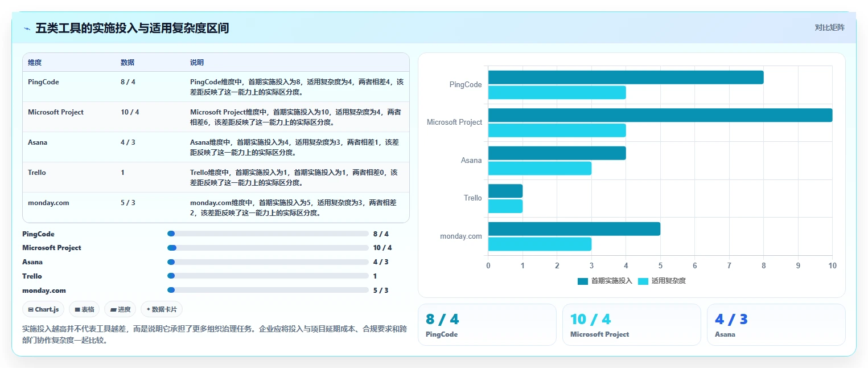This screenshot has height=368, width=868.
Task: Click the lightning icon beside the title
Action: coord(27,28)
